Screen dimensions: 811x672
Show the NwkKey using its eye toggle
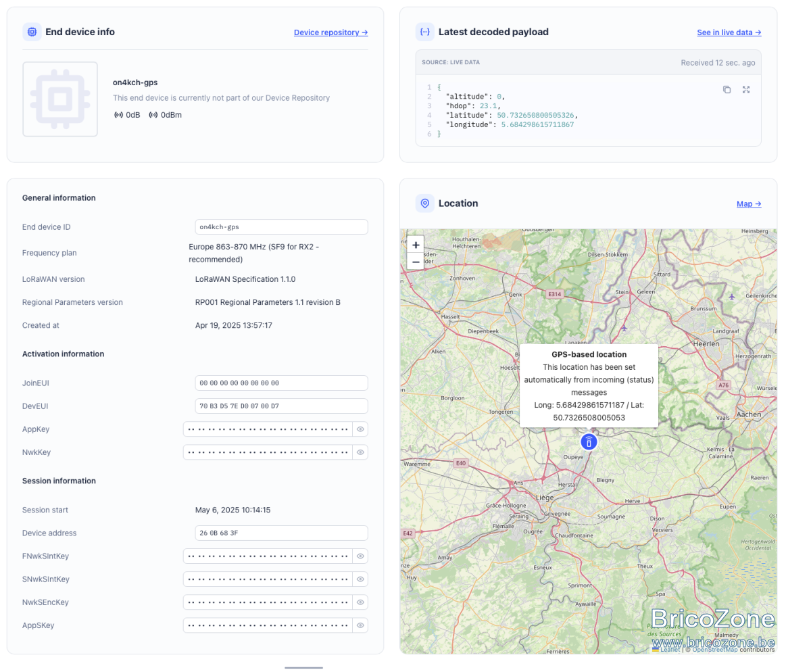pos(361,452)
